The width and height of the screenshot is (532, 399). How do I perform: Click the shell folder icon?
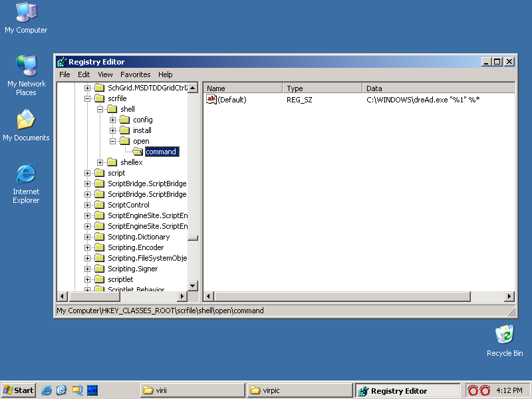pos(112,109)
